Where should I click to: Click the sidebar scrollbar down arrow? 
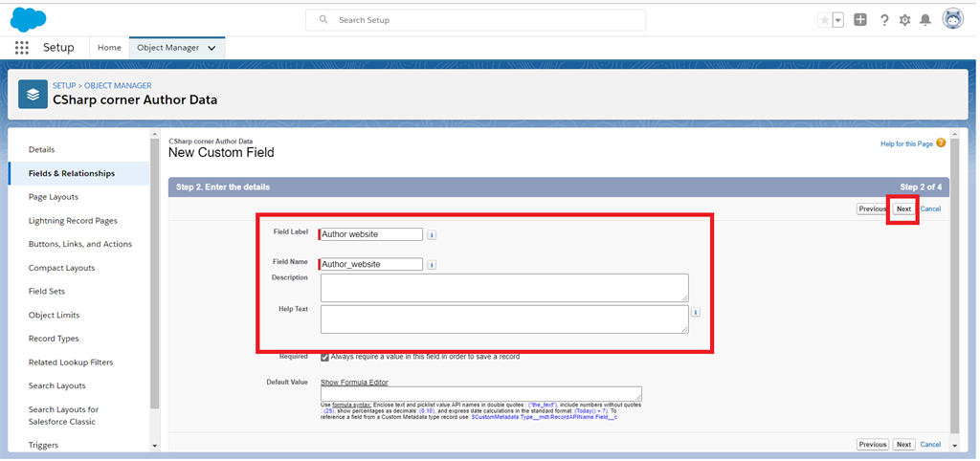(155, 446)
